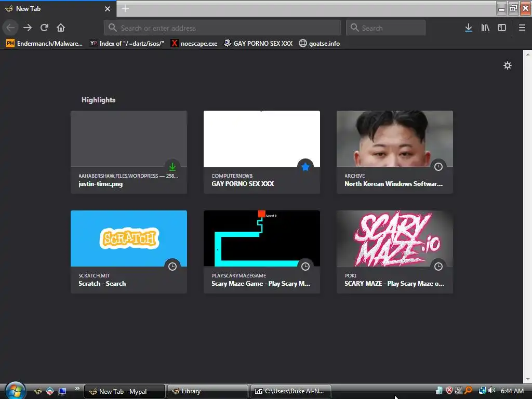The image size is (532, 399).
Task: Open SCARY MAZE .io Poki thumbnail
Action: click(395, 238)
